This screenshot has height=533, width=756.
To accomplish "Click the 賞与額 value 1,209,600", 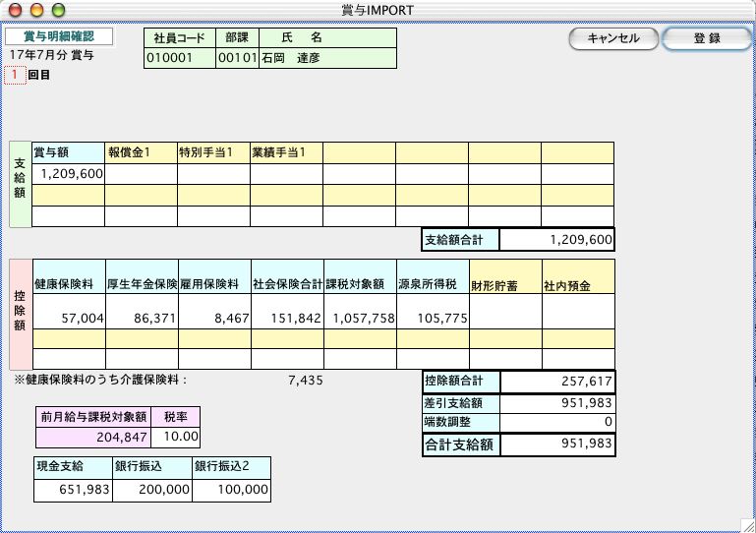I will tap(68, 174).
